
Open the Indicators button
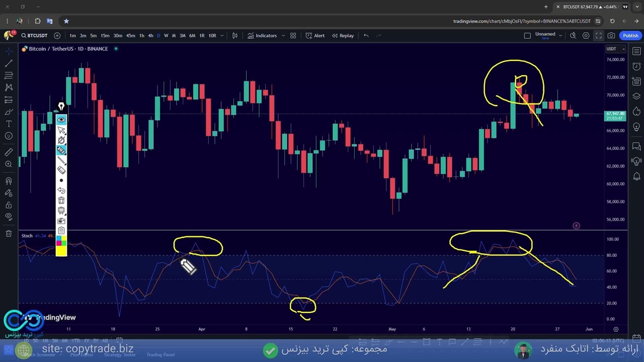tap(262, 36)
